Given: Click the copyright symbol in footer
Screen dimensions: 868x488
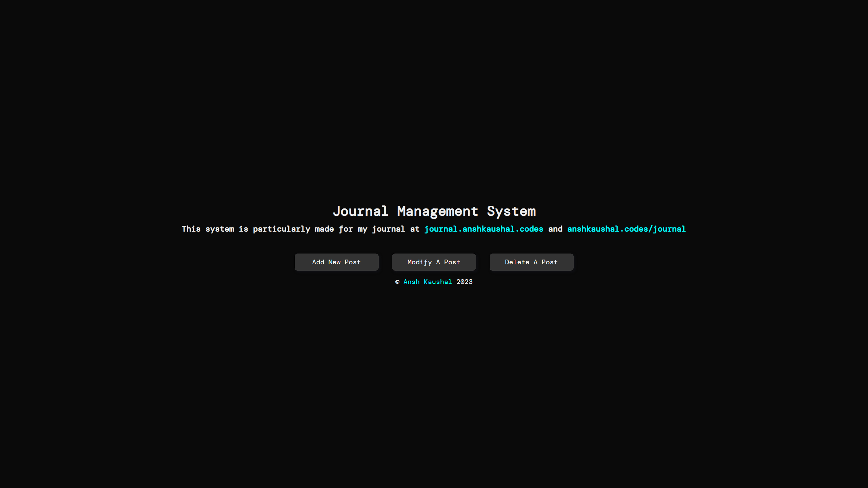Looking at the screenshot, I should pos(397,282).
